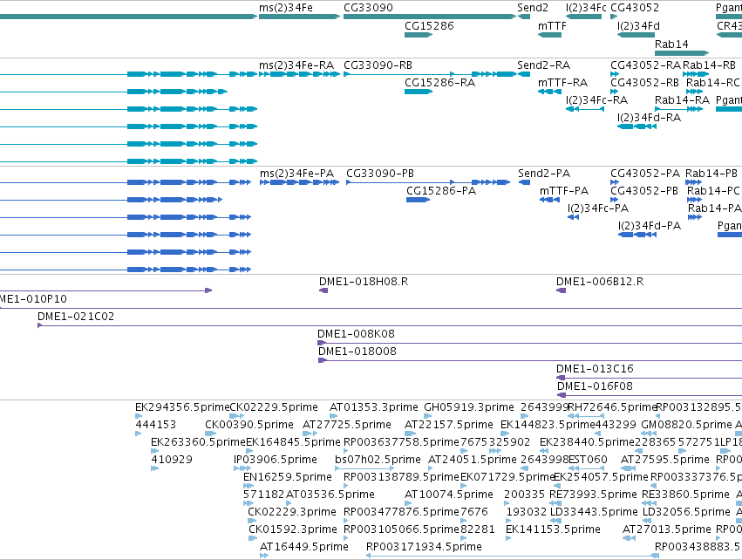The image size is (742, 560).
Task: Click the EN16259.5prime EST label
Action: [288, 478]
